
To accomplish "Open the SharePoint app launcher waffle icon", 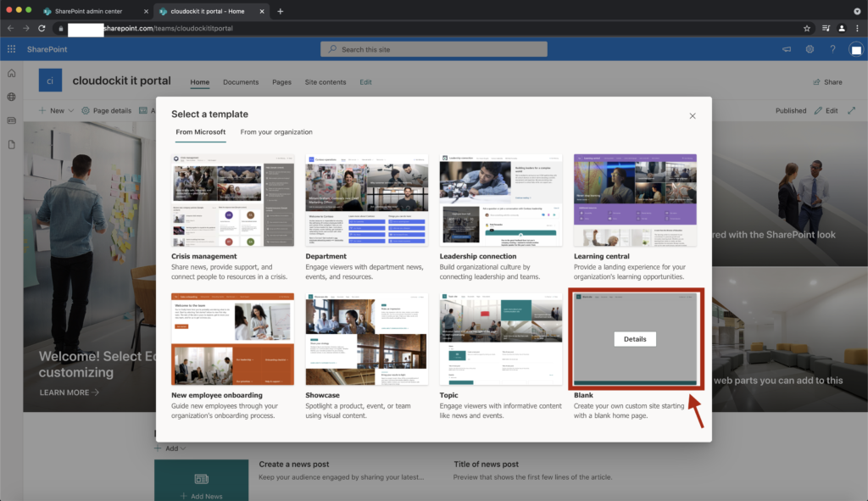I will [x=11, y=49].
